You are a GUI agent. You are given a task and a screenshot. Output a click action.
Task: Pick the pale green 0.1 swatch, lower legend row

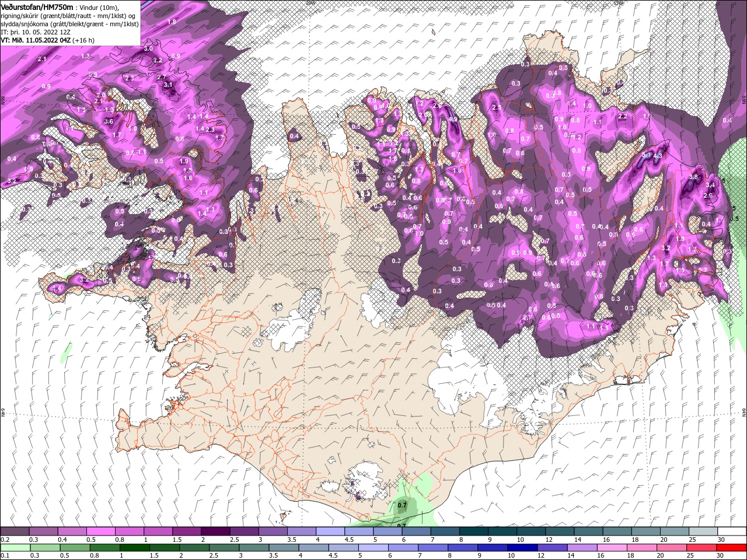coord(15,548)
